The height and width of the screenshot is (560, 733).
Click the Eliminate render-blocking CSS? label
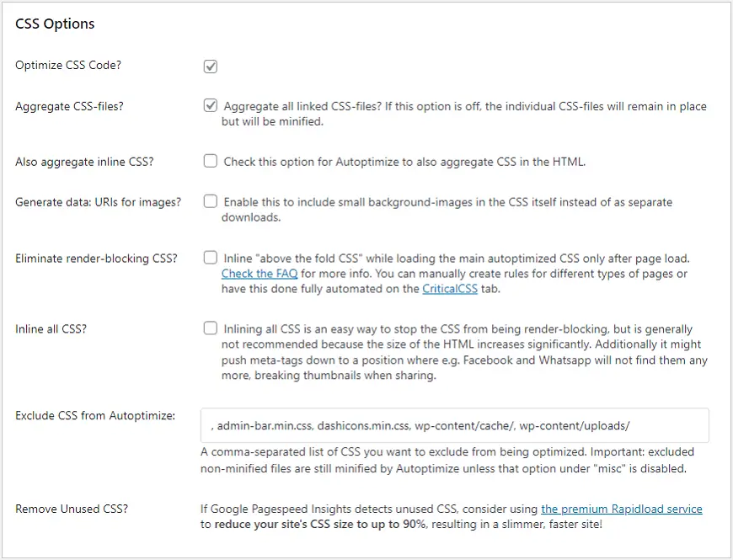(96, 259)
